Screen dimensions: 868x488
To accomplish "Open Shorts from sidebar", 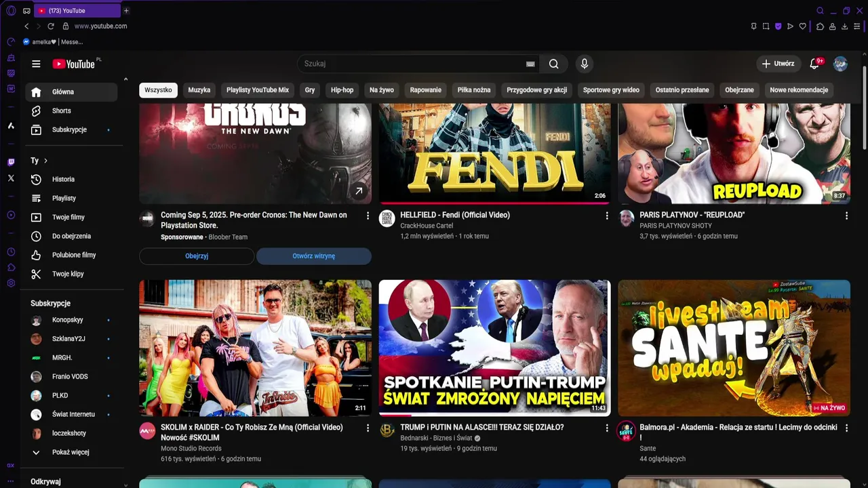I will click(x=71, y=110).
